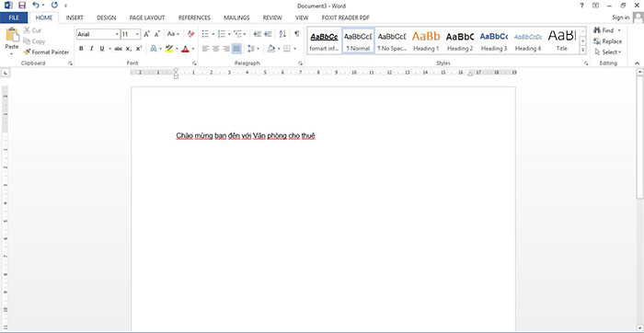Apply paragraph shading with paint bucket
644x333 pixels.
tap(271, 49)
